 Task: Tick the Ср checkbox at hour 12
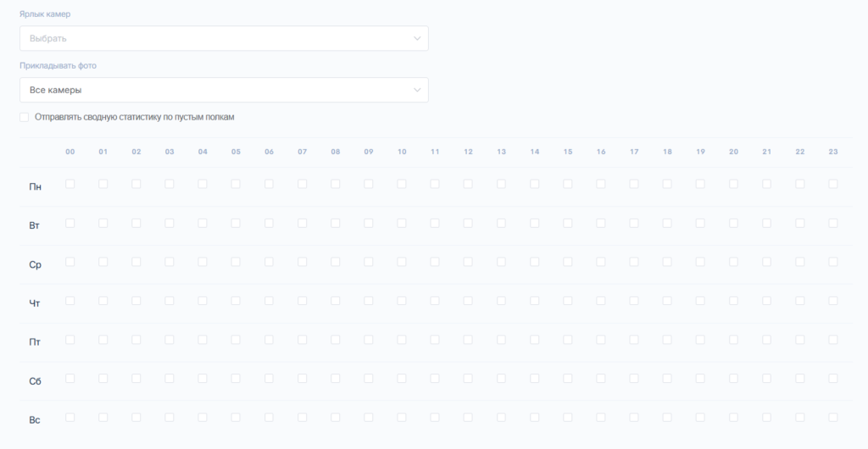(x=468, y=262)
